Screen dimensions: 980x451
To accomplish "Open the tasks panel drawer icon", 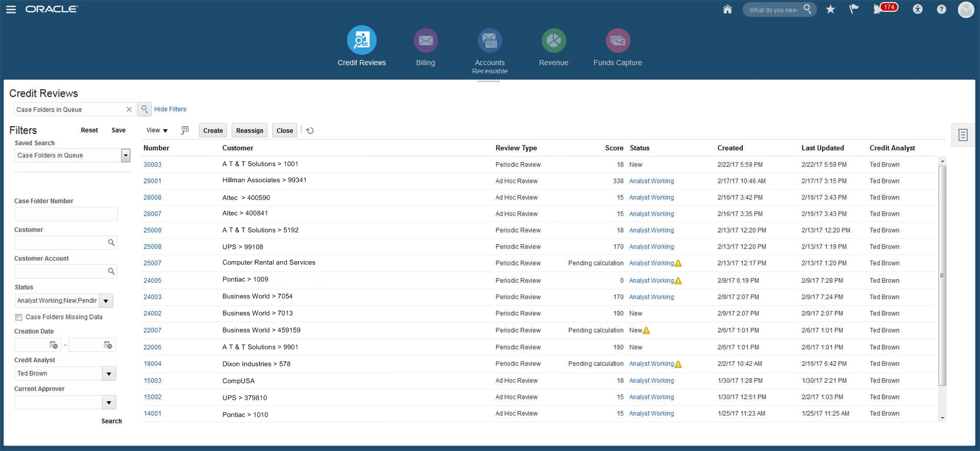I will click(963, 135).
